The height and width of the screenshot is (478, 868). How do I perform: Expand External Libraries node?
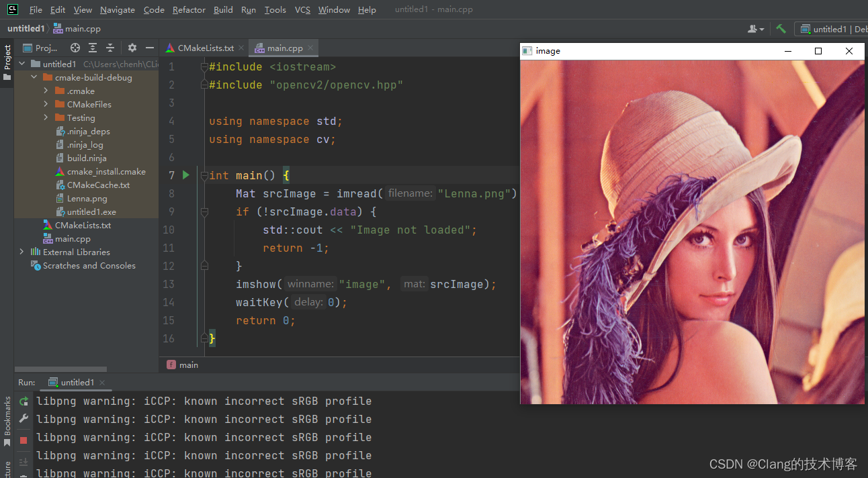21,252
